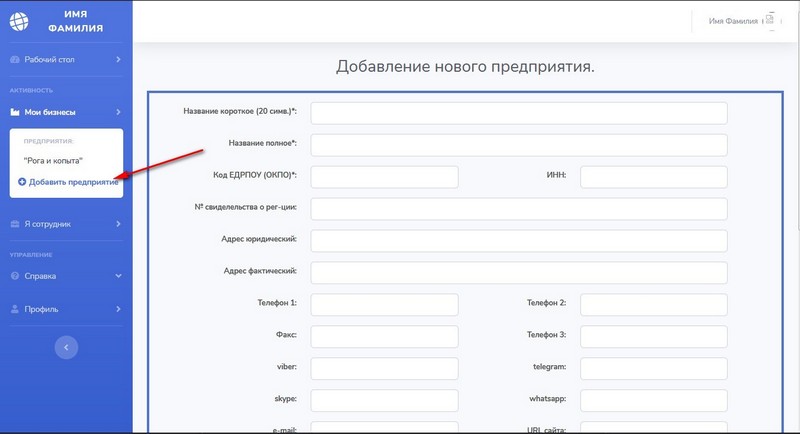The height and width of the screenshot is (434, 800).
Task: Select the "Рога и копыта" enterprise entry
Action: [x=52, y=160]
